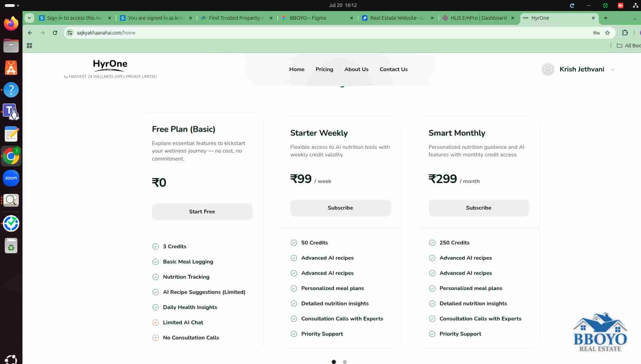This screenshot has width=641, height=364.
Task: Reload the page with the refresh icon
Action: 55,33
